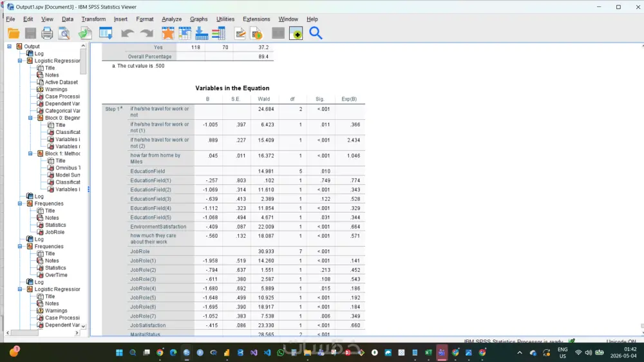Print the output with the printer icon
The width and height of the screenshot is (644, 362).
tap(47, 33)
